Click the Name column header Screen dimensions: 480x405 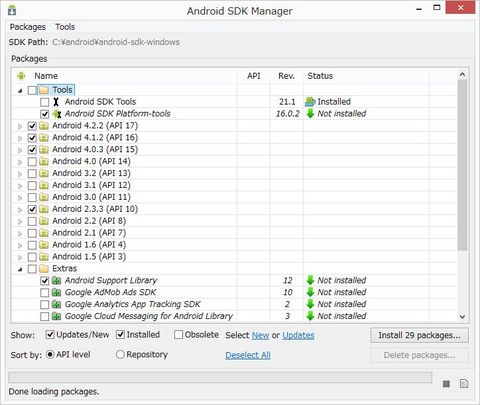(46, 76)
